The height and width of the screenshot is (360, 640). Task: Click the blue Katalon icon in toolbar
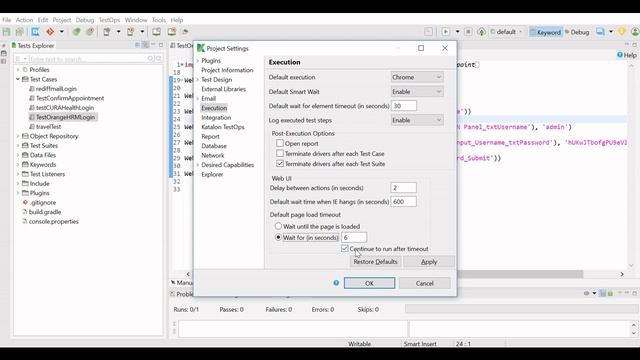click(36, 32)
